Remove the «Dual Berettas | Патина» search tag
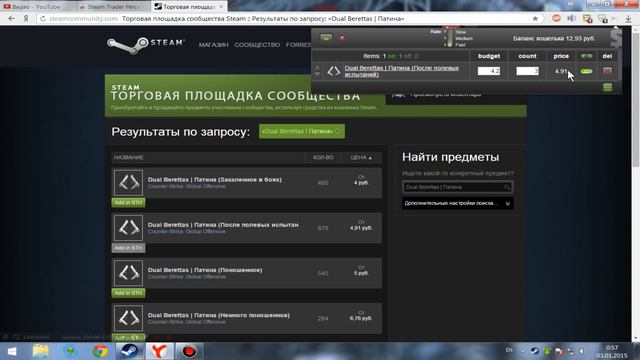Image resolution: width=640 pixels, height=360 pixels. pos(338,131)
